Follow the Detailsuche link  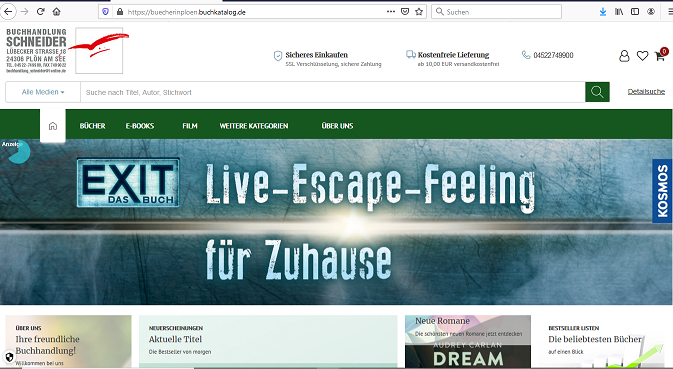(646, 91)
